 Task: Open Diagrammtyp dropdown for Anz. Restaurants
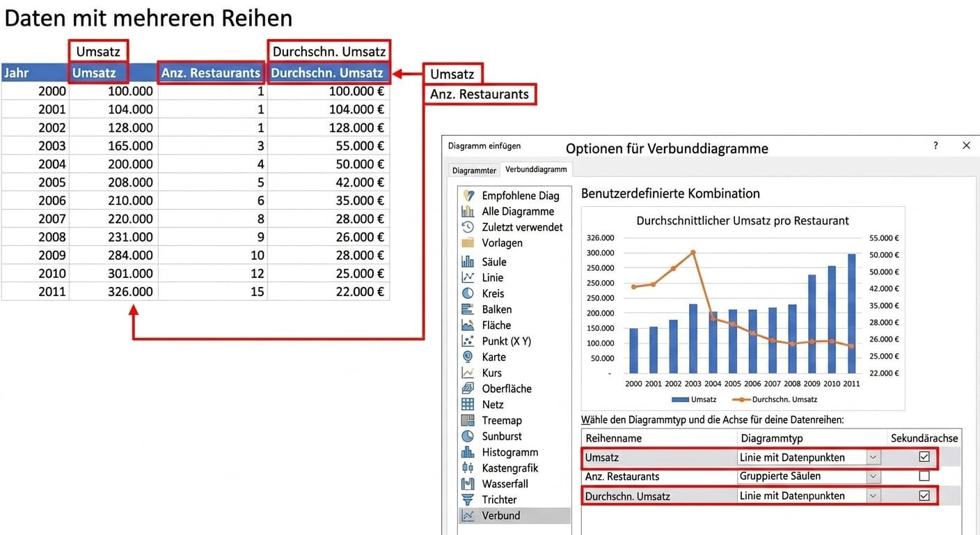(874, 476)
